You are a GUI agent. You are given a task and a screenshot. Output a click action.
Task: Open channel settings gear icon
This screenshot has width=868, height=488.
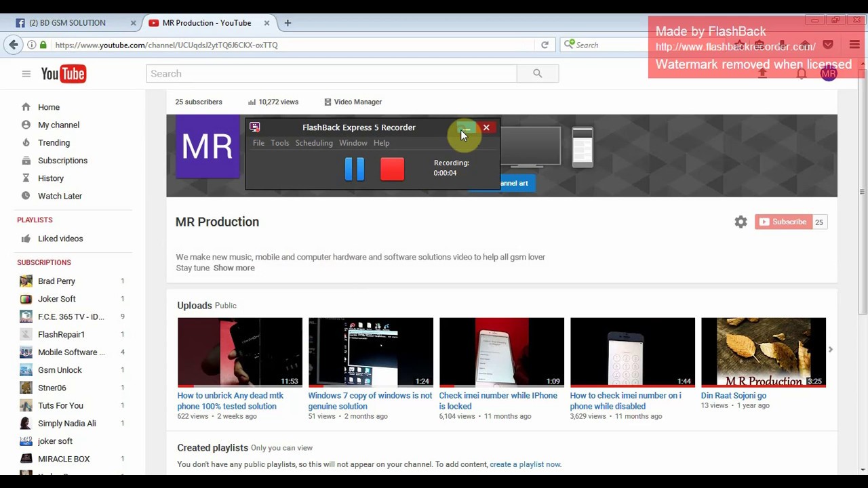pos(741,222)
